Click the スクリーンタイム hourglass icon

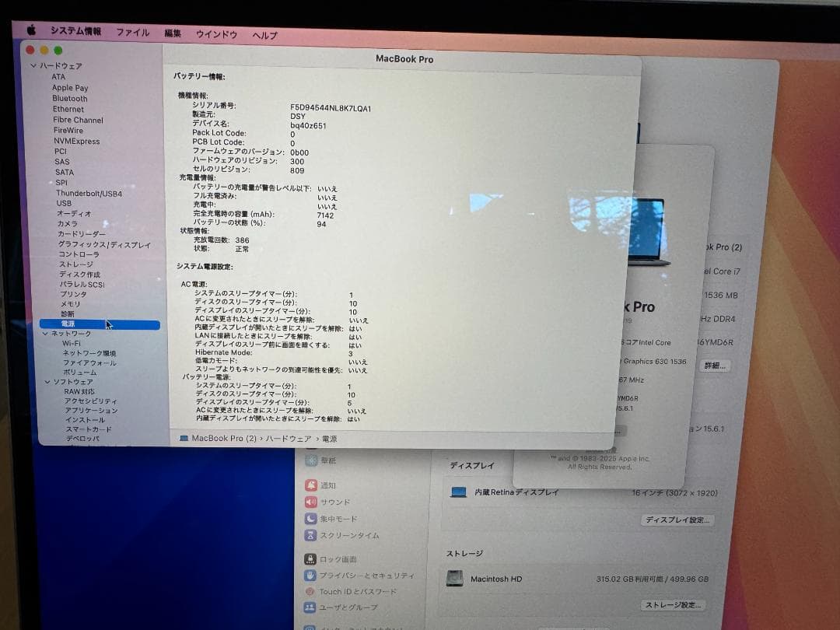310,536
